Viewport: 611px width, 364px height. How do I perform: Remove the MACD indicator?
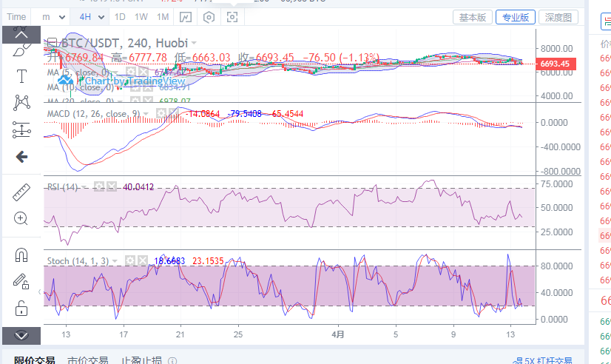pyautogui.click(x=173, y=113)
